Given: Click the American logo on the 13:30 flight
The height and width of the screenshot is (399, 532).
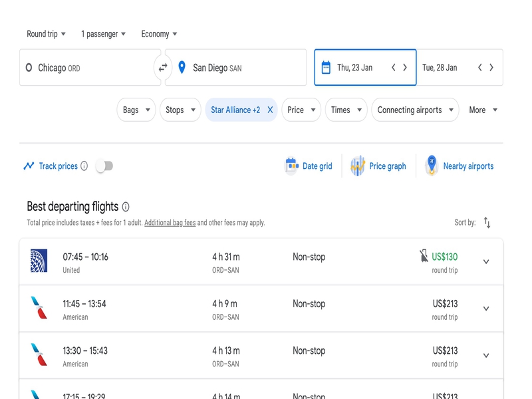Looking at the screenshot, I should pos(39,354).
